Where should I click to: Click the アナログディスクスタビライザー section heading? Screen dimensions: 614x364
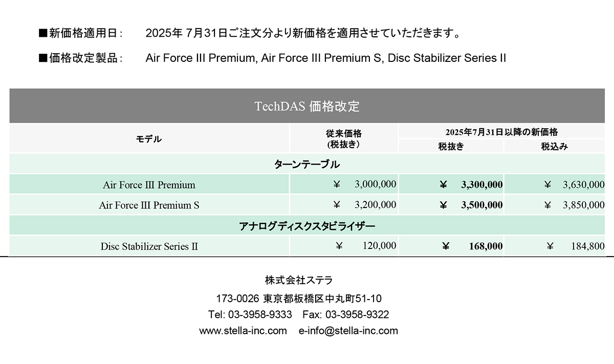[x=307, y=225]
